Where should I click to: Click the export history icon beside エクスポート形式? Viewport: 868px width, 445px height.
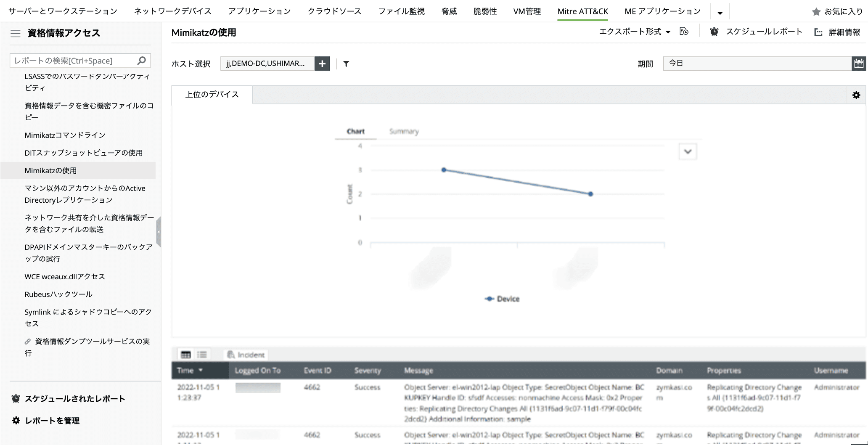click(684, 32)
